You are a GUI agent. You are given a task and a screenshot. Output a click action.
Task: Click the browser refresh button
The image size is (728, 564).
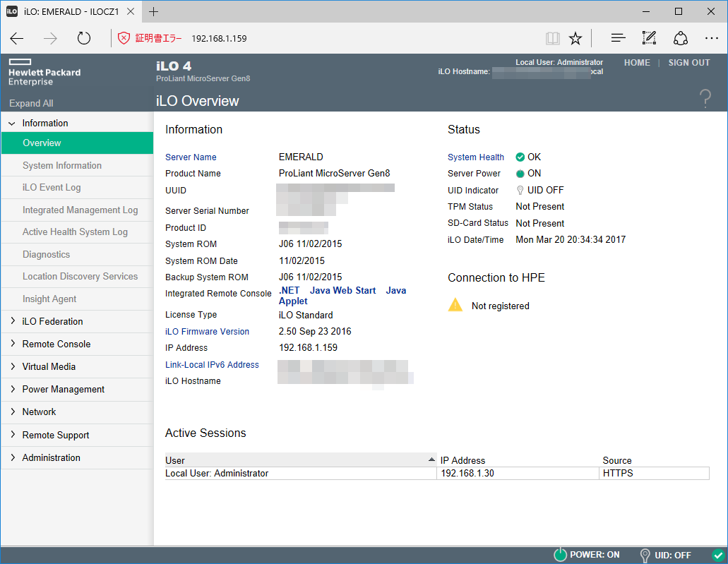84,38
